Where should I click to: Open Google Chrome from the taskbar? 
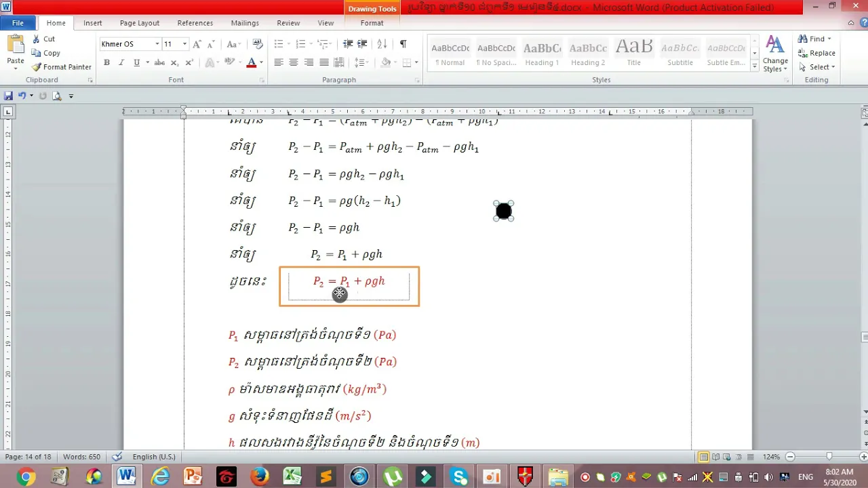[26, 477]
